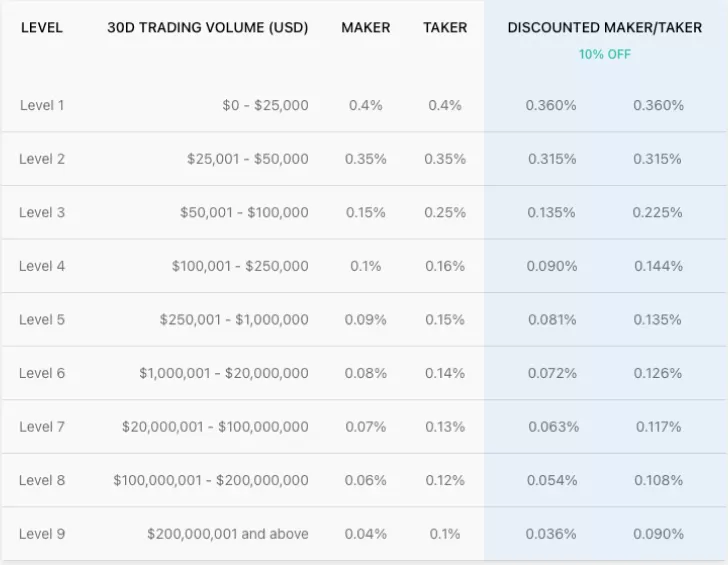Click Level 5 maker fee 0.09%

point(366,320)
